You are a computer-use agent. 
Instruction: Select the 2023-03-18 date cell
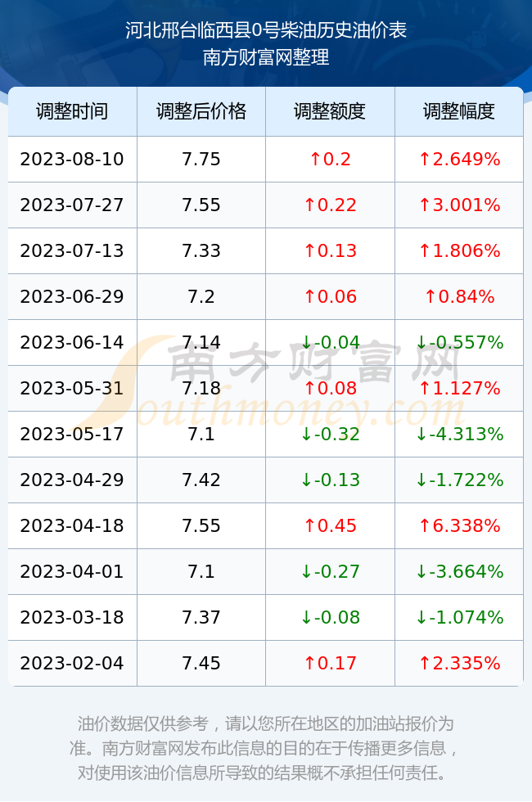[72, 617]
